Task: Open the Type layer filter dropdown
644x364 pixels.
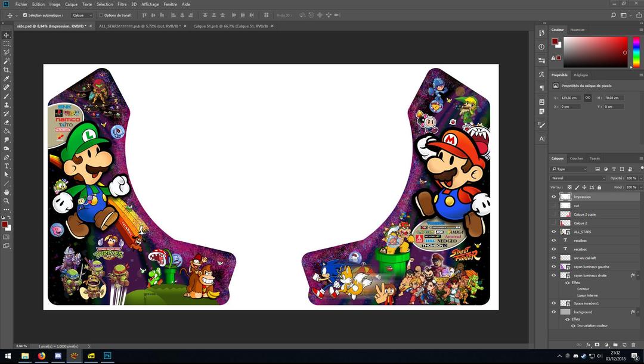Action: click(569, 169)
